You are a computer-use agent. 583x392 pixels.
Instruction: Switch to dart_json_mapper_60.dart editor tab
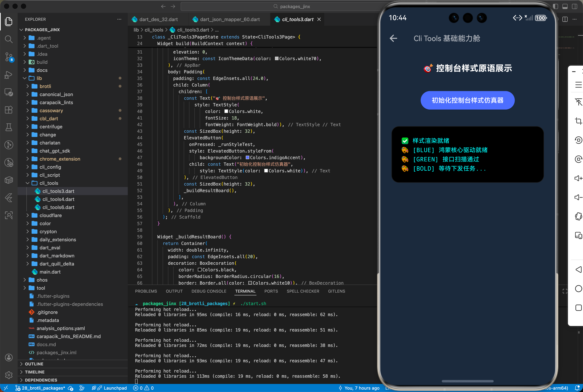pos(229,19)
